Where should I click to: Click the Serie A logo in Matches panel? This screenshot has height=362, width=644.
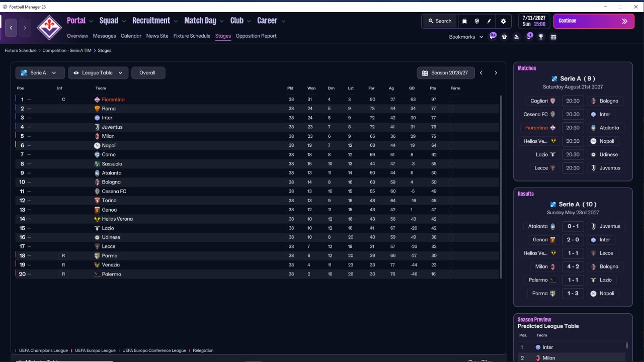coord(554,79)
